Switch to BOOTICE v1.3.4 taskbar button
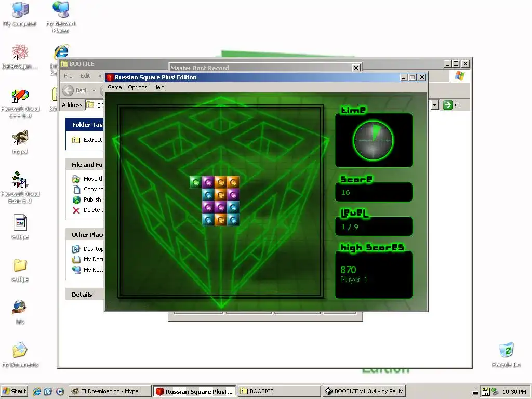The image size is (532, 399). (363, 391)
